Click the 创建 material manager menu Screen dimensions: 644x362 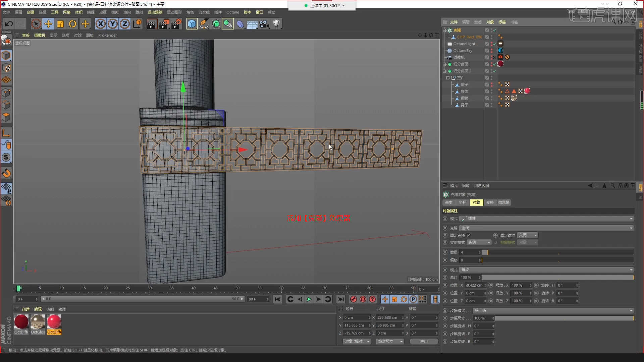point(26,309)
